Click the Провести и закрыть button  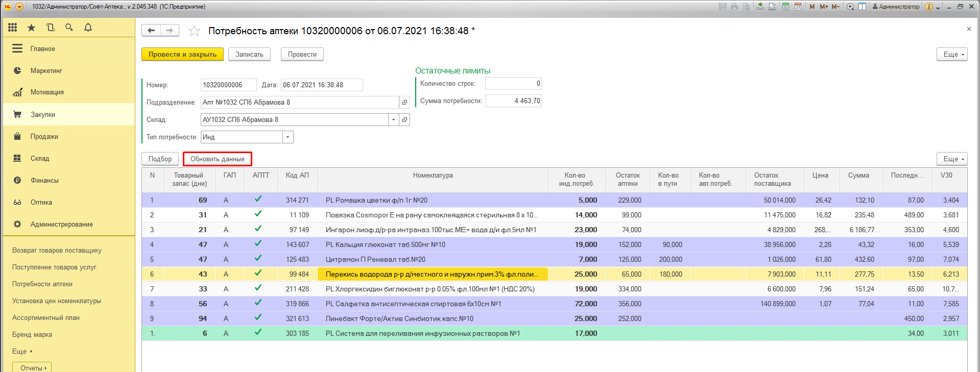(182, 55)
